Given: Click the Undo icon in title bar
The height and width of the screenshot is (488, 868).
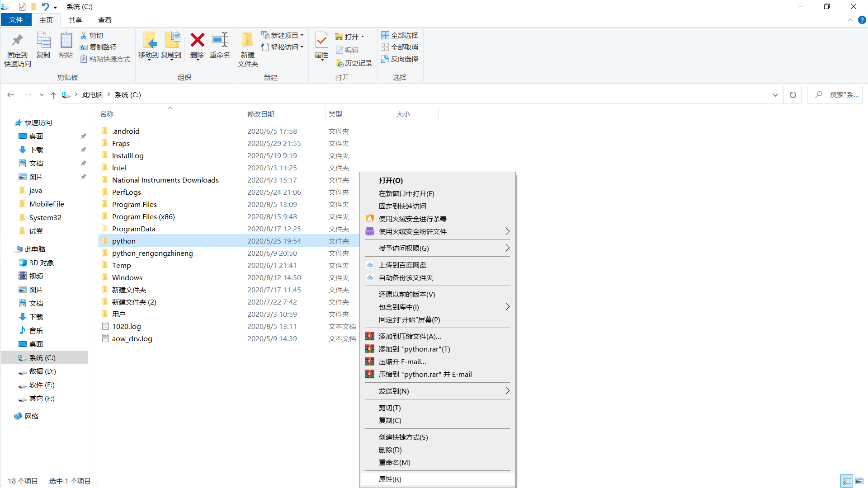Looking at the screenshot, I should coord(45,6).
